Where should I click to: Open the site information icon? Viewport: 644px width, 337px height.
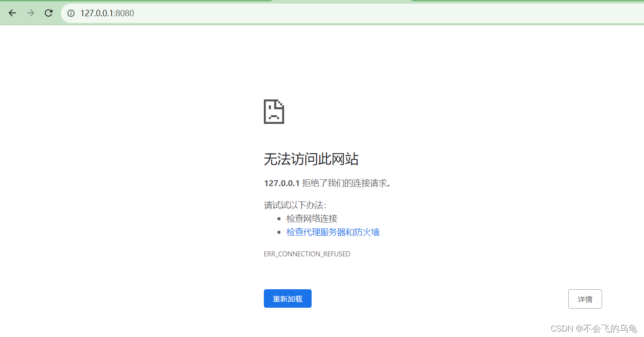coord(71,14)
